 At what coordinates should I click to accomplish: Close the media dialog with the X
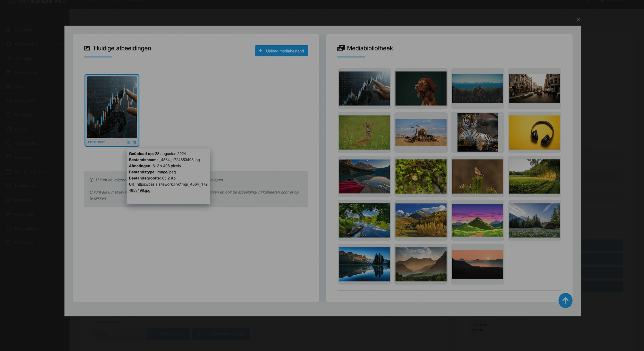[x=578, y=20]
